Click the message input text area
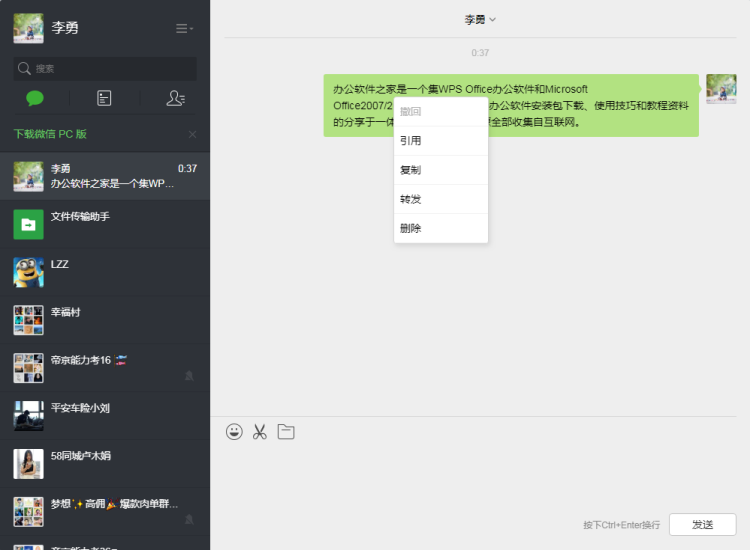This screenshot has height=550, width=750. (480, 476)
